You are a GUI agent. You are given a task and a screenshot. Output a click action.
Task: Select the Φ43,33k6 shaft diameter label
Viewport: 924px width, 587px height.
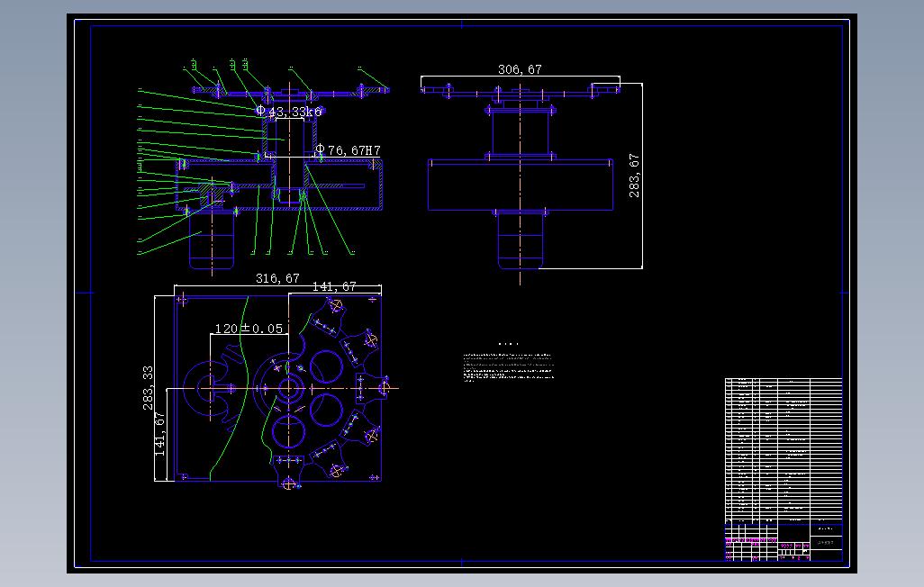point(289,112)
